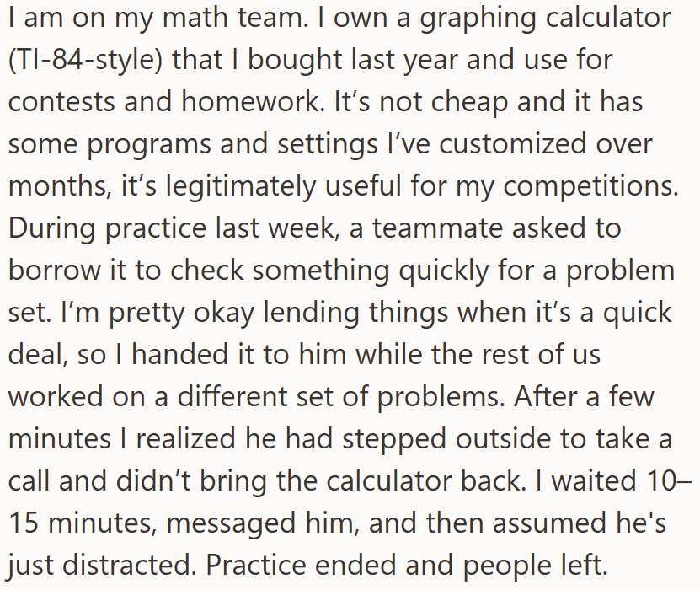Image resolution: width=700 pixels, height=590 pixels.
Task: Click the word "competitions"
Action: [x=589, y=185]
